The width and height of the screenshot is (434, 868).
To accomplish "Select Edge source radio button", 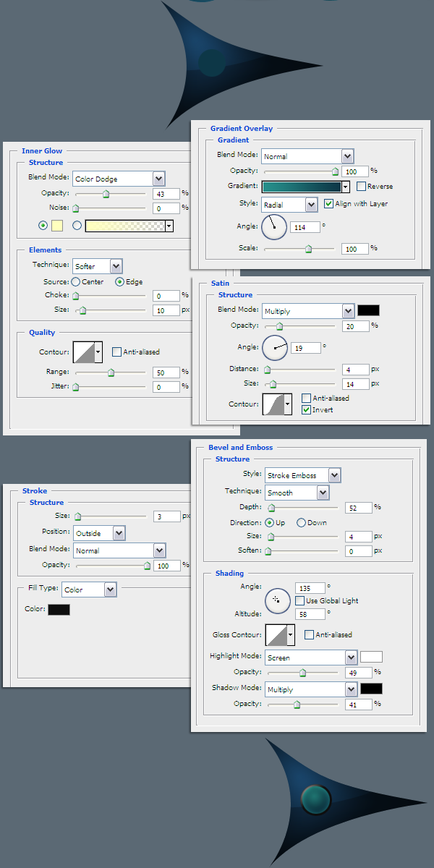I will [x=120, y=282].
